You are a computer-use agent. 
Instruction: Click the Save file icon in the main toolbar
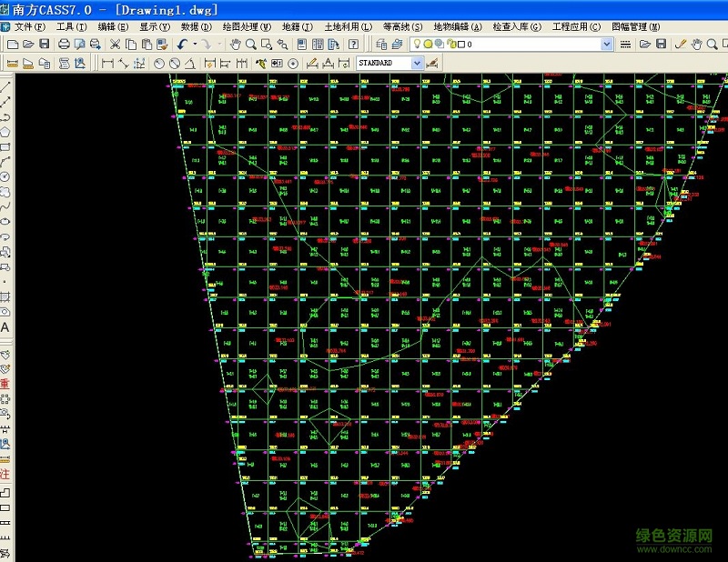pos(45,44)
